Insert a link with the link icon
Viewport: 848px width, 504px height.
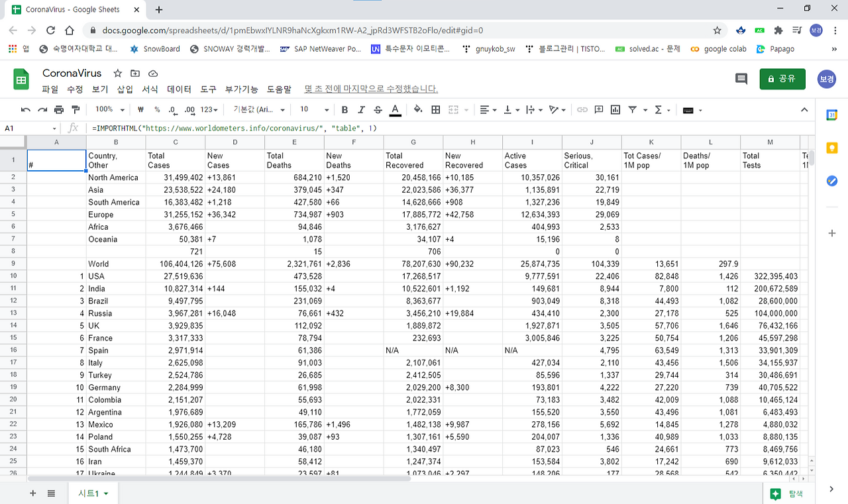coord(582,110)
